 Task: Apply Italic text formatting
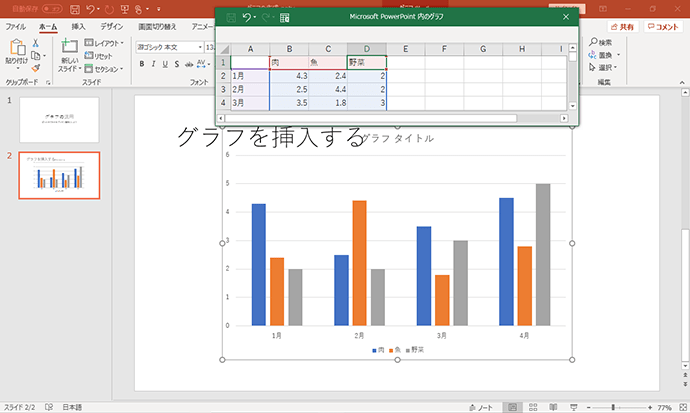pos(153,64)
